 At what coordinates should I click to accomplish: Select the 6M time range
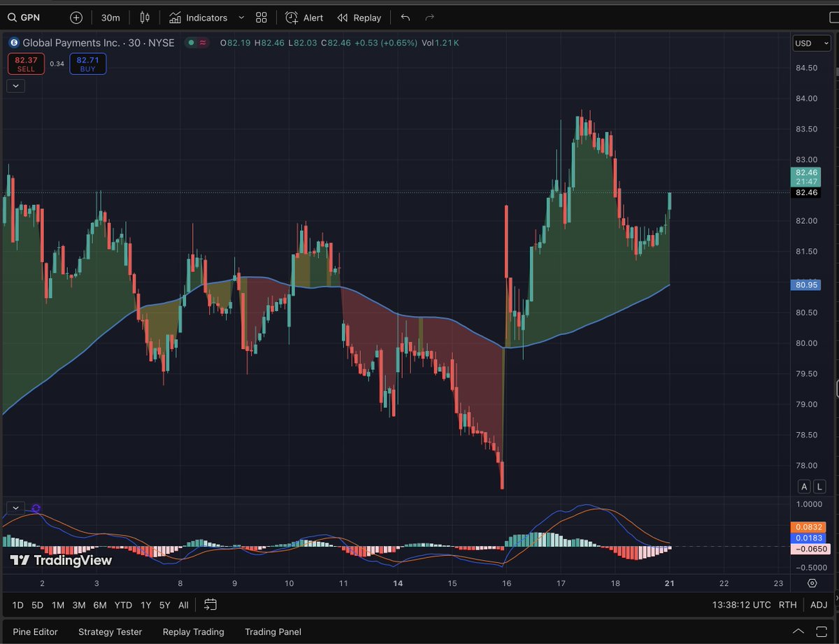[x=100, y=605]
